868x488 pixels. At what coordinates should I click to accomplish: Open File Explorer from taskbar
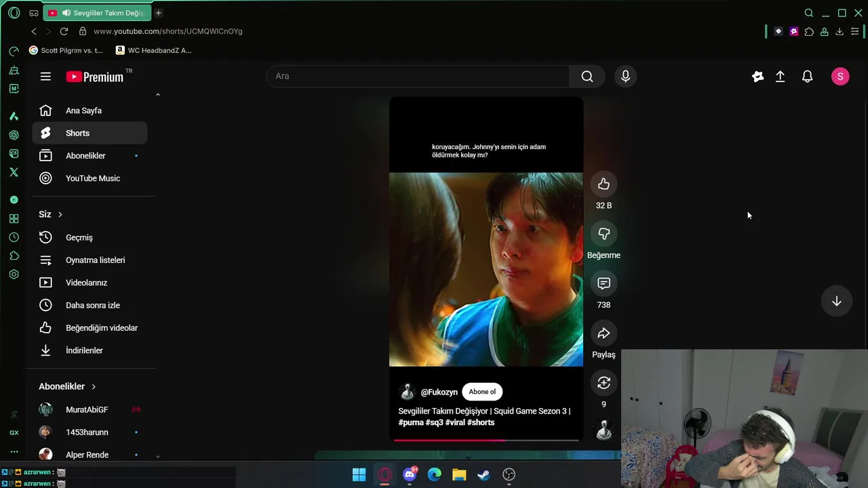pos(459,475)
